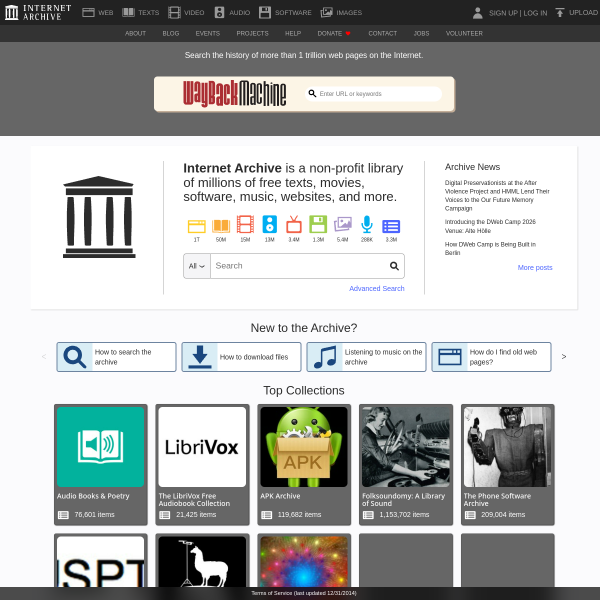Click the microphone icon labeled 288K
The height and width of the screenshot is (600, 600).
[x=367, y=224]
